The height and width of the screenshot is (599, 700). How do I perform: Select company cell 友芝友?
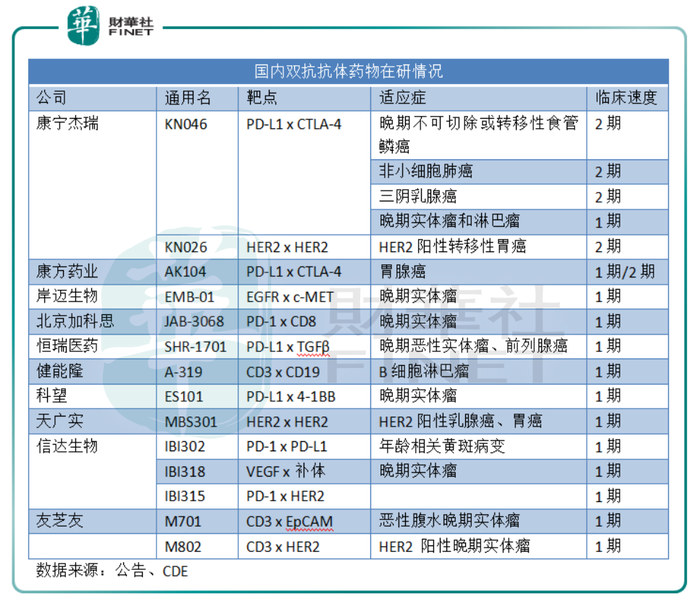(59, 520)
